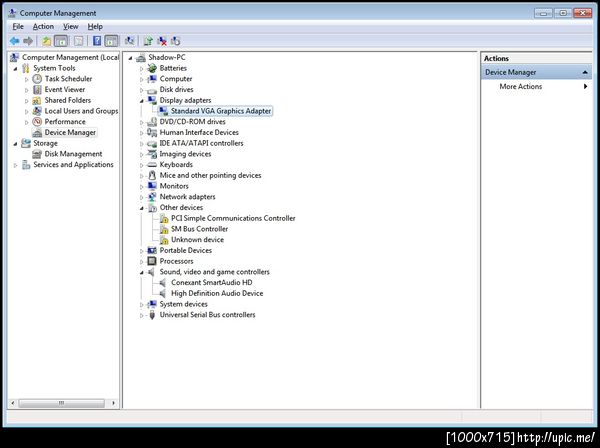The width and height of the screenshot is (600, 448).
Task: Toggle the Show/Hide Console Tree toolbar icon
Action: (61, 41)
